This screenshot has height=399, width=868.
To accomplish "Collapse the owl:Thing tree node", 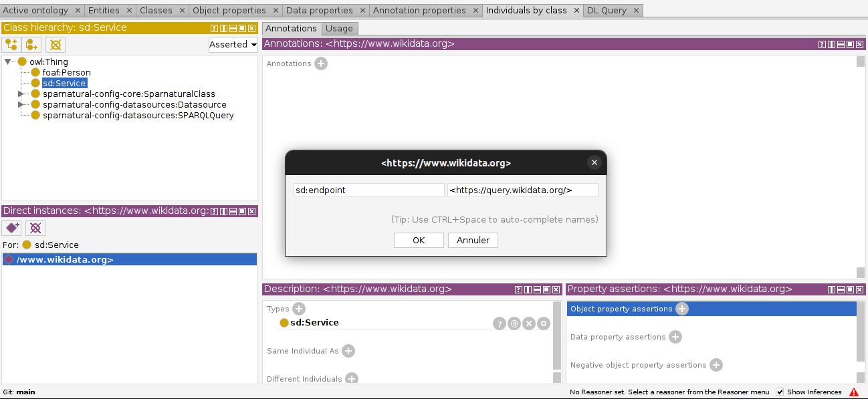I will [x=8, y=61].
